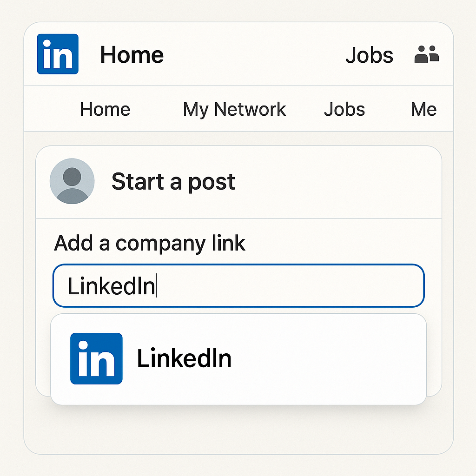Open the Me tab
The height and width of the screenshot is (476, 476).
point(424,109)
